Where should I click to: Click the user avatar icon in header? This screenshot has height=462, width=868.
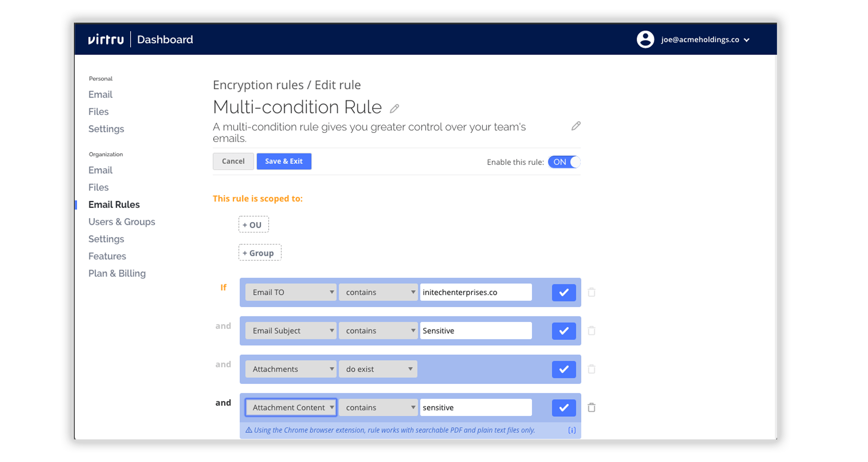tap(645, 40)
